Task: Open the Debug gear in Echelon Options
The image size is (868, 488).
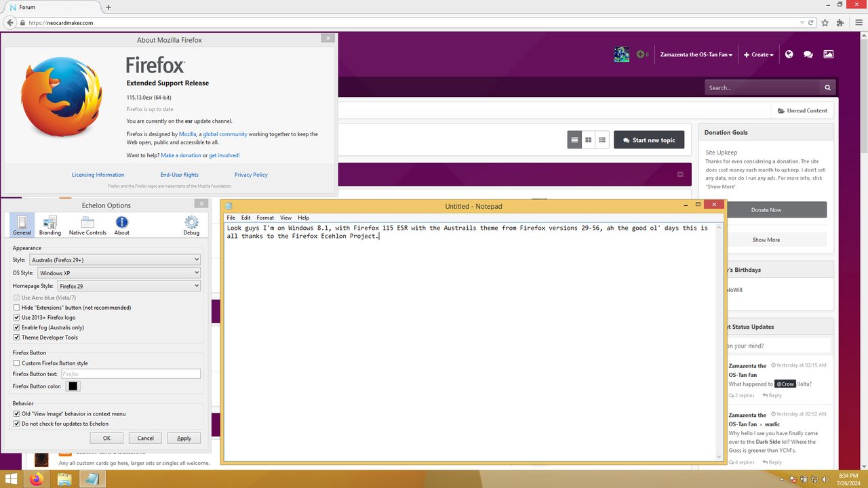Action: [191, 224]
